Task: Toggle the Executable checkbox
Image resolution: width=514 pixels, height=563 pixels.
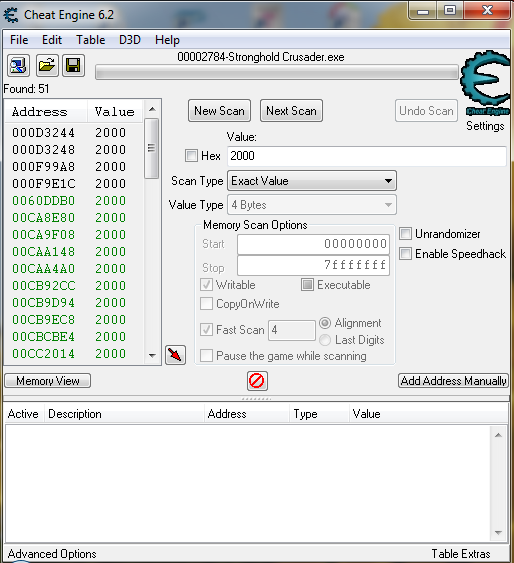Action: (307, 285)
